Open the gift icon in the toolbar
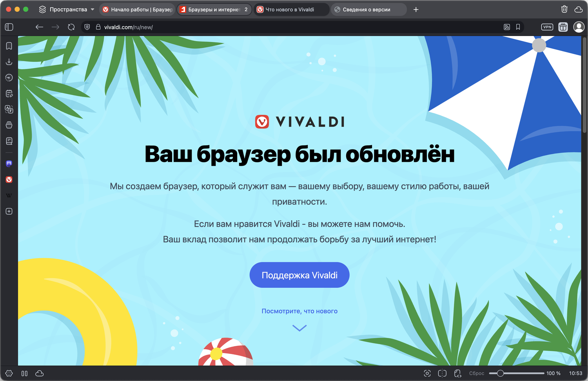Viewport: 588px width, 381px height. 563,27
